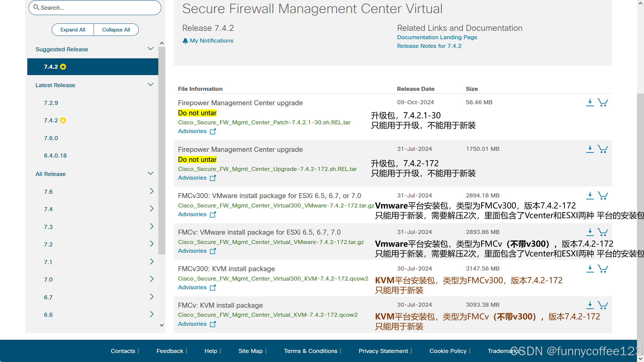Download FMCv300 KVM qcow2 package
644x362 pixels.
(x=590, y=268)
